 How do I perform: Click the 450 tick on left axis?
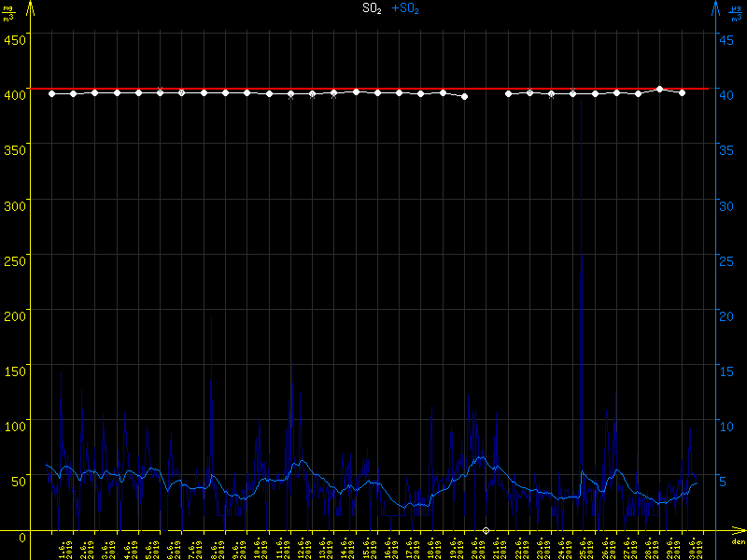[15, 38]
